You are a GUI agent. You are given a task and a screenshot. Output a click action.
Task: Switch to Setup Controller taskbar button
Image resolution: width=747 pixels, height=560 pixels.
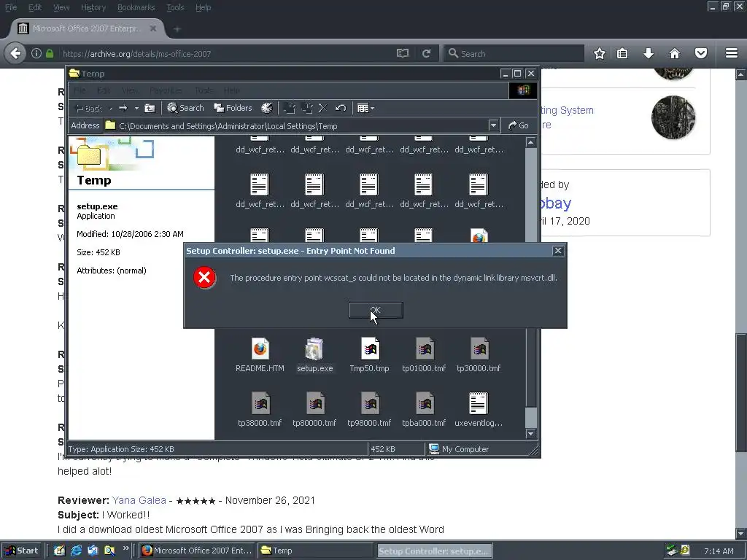tap(435, 551)
